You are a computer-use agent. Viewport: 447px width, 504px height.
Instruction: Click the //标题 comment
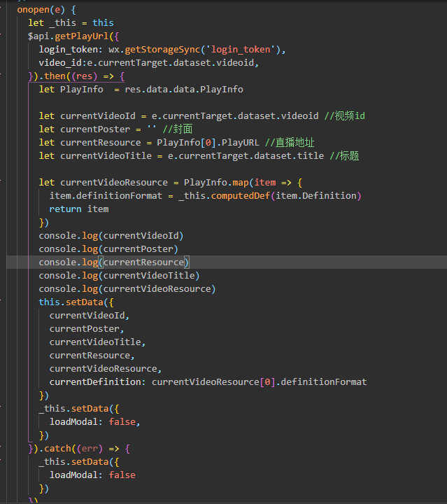[344, 156]
